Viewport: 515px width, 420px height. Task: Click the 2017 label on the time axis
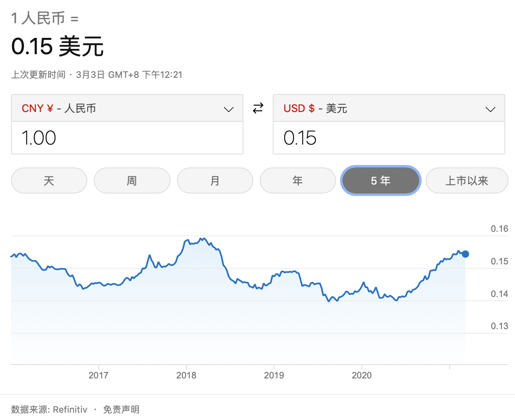tap(98, 375)
